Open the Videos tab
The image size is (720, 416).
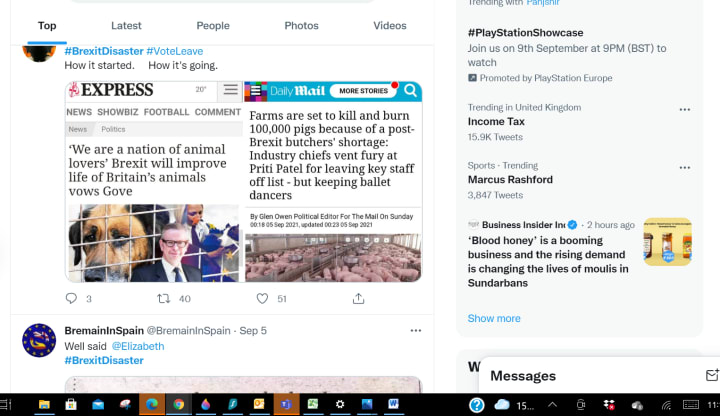pos(390,26)
